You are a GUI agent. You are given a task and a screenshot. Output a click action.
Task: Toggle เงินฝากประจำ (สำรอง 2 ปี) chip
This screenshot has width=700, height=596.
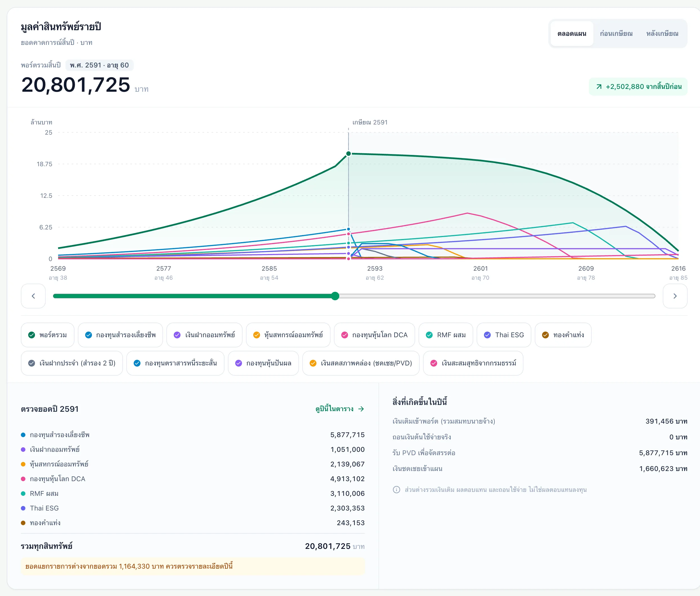(x=72, y=363)
